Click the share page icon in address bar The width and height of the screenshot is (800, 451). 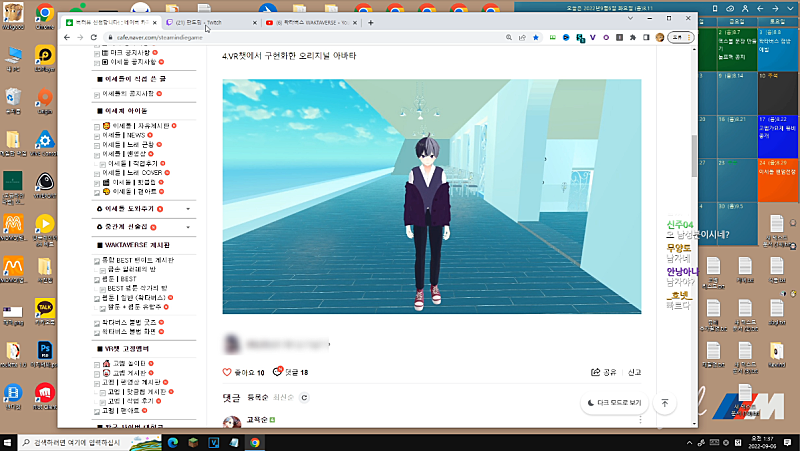pos(522,37)
